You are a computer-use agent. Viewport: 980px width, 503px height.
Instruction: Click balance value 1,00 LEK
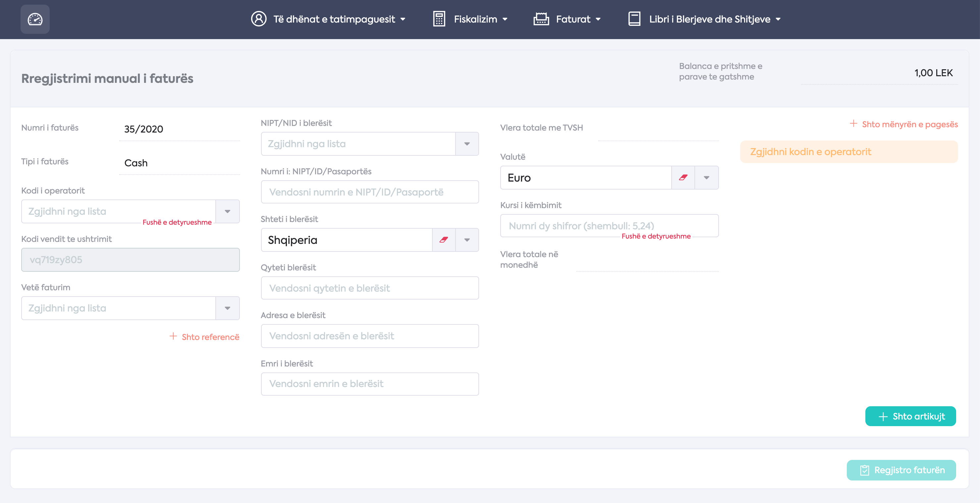click(x=933, y=73)
